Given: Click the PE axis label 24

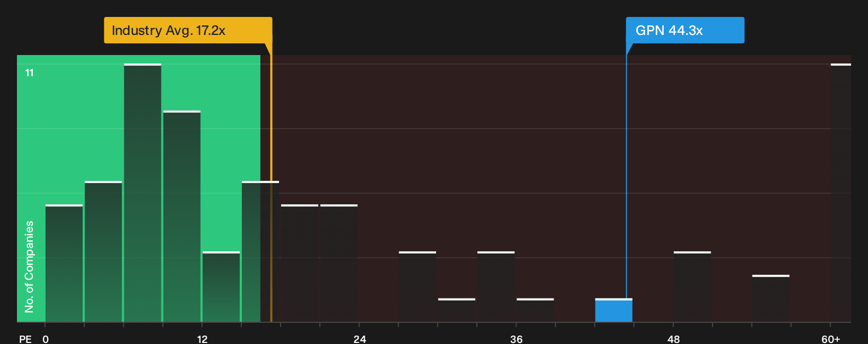Looking at the screenshot, I should coord(359,339).
